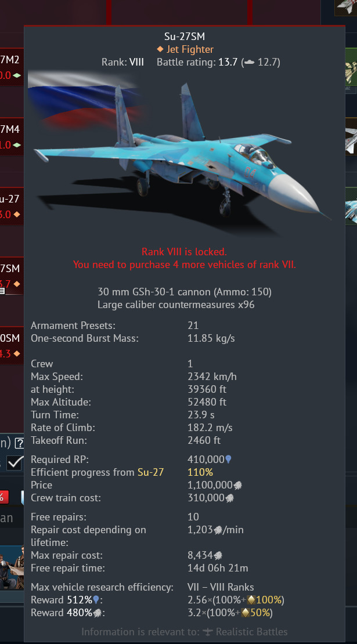Toggle the checkmark checkbox beside the help icon
The image size is (357, 644).
tap(16, 462)
